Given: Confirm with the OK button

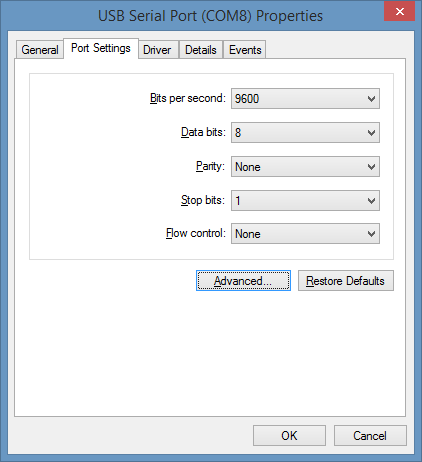Looking at the screenshot, I should tap(289, 436).
